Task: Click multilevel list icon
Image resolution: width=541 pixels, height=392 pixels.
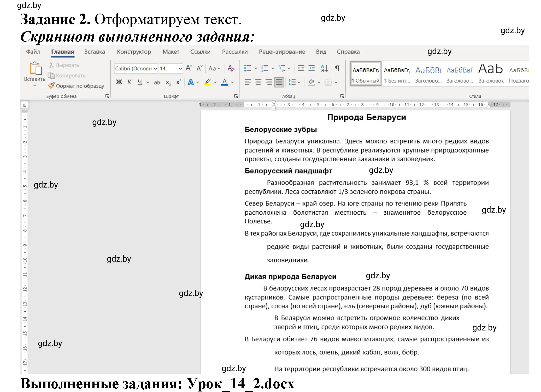Action: [282, 68]
